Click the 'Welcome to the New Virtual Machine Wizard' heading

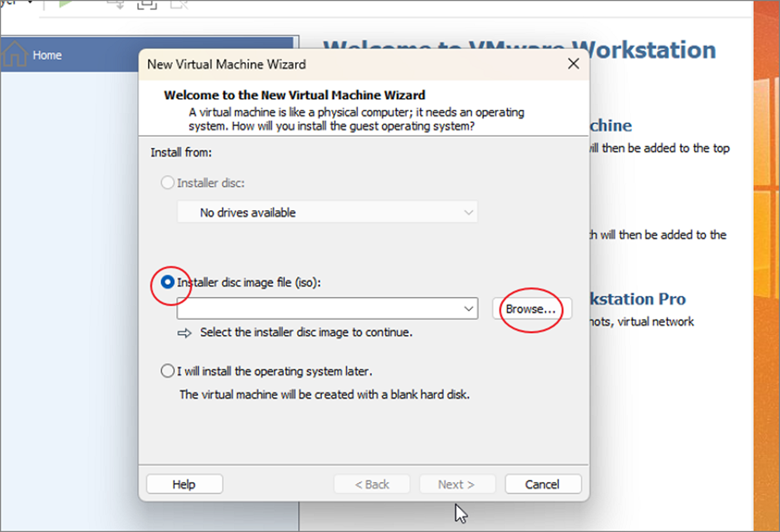(x=295, y=95)
